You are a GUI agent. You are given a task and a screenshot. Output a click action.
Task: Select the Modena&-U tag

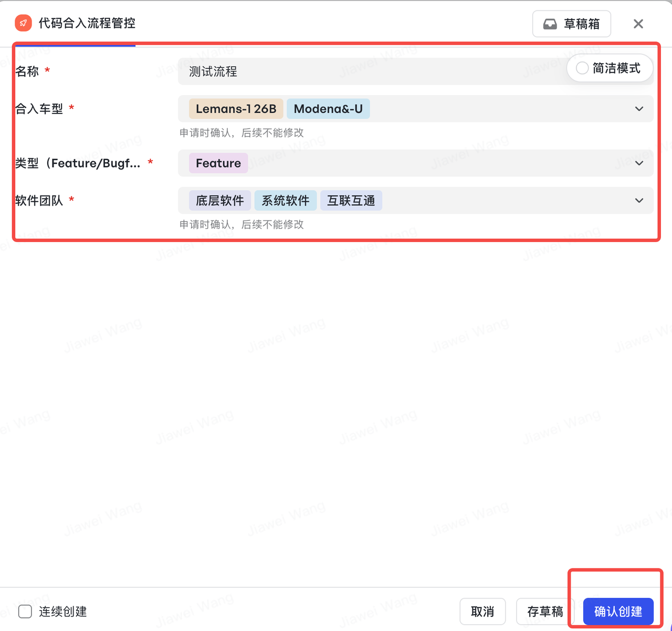(328, 109)
